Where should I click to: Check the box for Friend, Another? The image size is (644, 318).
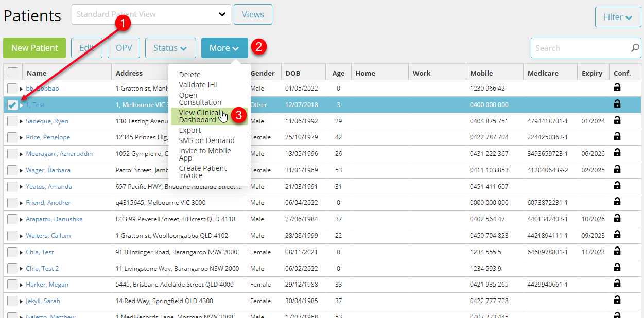[12, 203]
